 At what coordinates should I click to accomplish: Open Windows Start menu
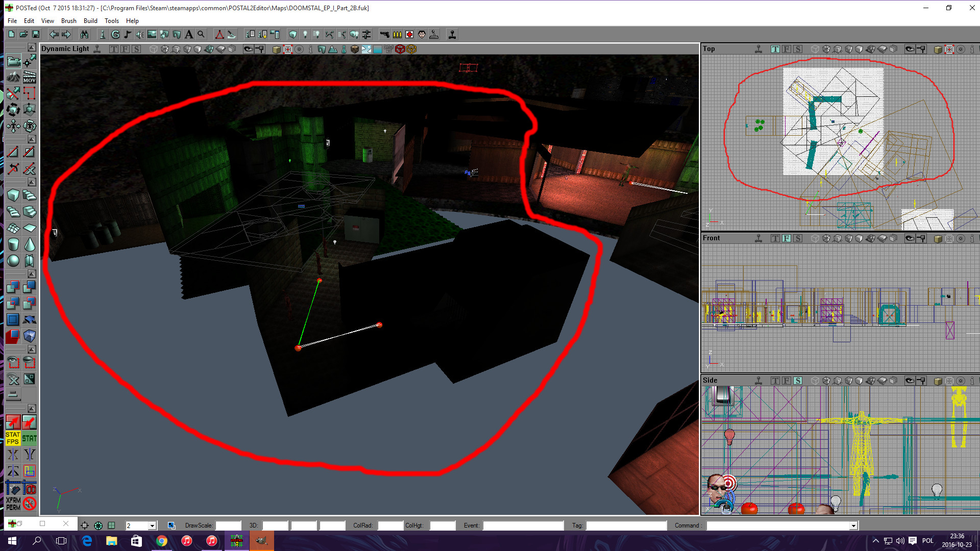click(x=12, y=541)
